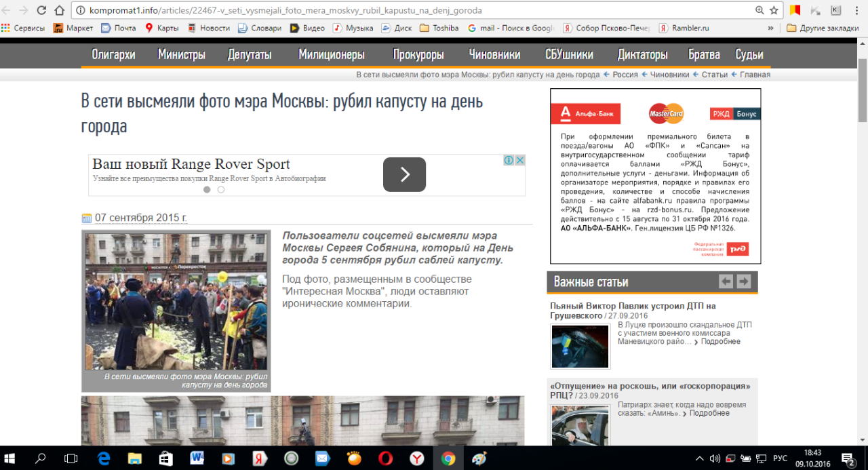Open the Олигархи site menu section

click(113, 55)
